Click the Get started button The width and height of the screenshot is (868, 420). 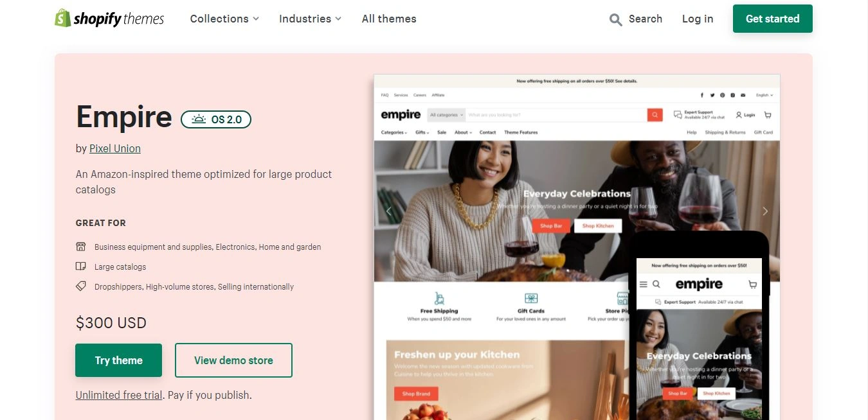pyautogui.click(x=773, y=19)
